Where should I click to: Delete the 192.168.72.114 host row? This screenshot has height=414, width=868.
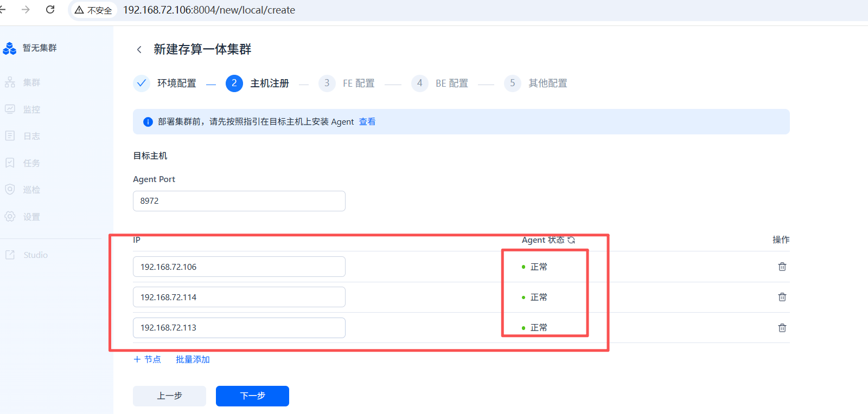click(x=782, y=297)
